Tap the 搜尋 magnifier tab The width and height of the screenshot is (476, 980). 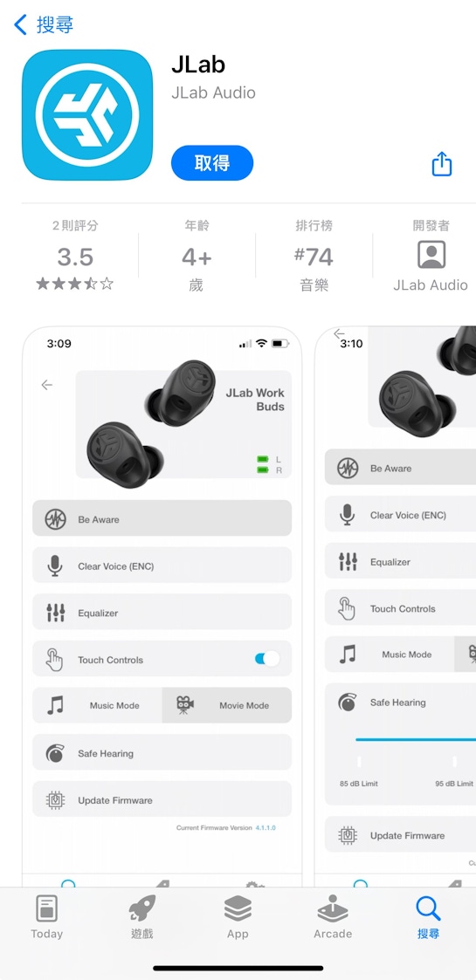pyautogui.click(x=429, y=917)
